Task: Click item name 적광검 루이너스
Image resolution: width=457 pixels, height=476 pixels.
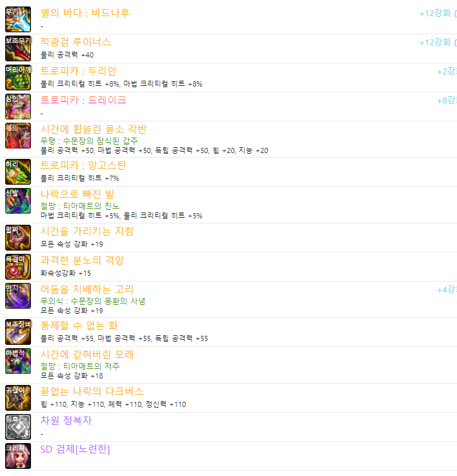Action: click(76, 42)
